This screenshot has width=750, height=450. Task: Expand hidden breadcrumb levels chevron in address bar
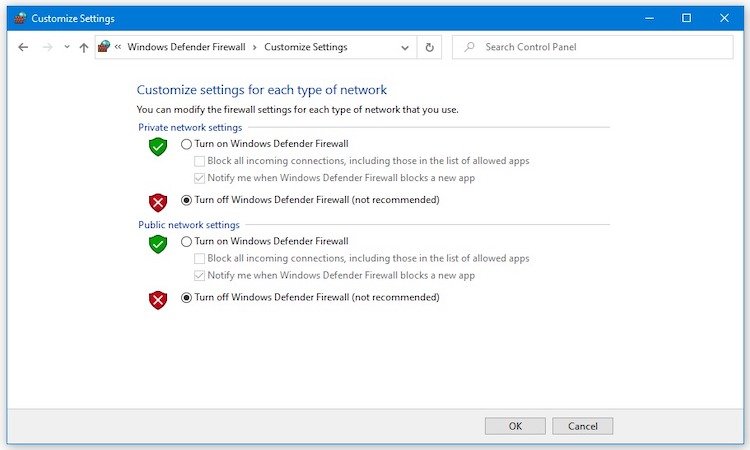(x=118, y=47)
